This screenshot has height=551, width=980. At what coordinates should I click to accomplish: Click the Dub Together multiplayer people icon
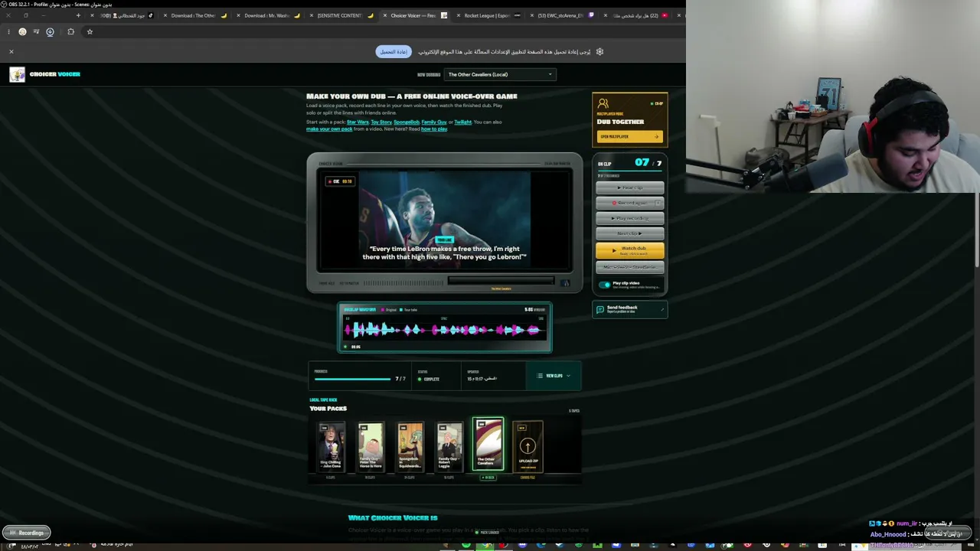point(603,103)
